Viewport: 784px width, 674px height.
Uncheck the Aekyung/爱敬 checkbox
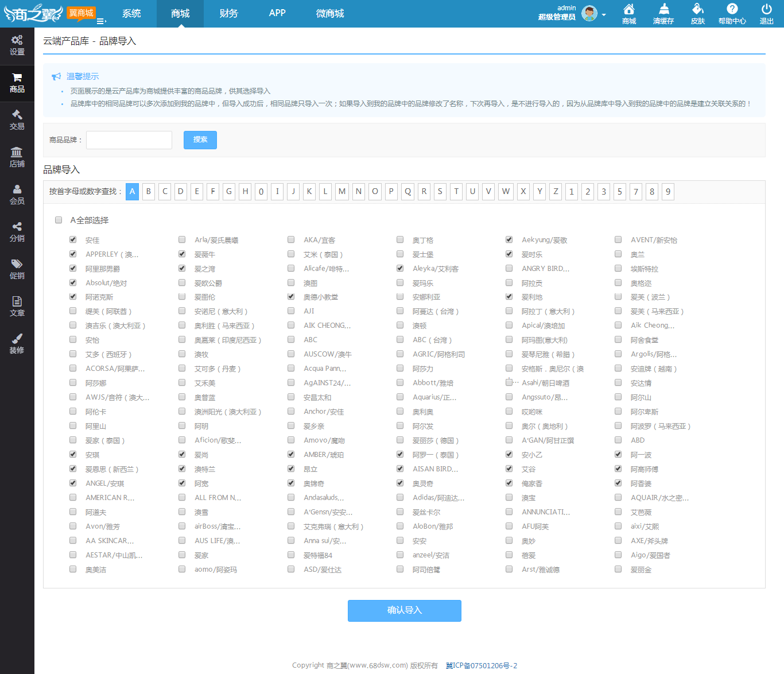click(509, 239)
